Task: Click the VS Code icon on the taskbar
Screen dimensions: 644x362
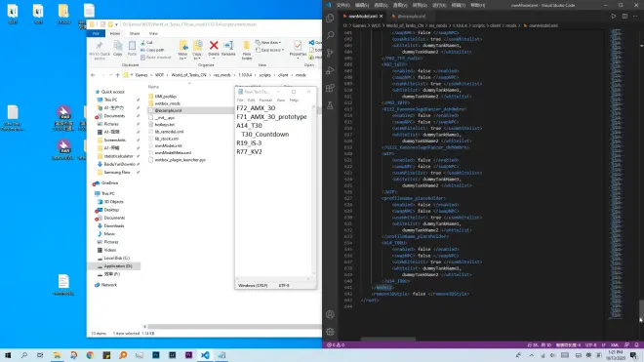Action: pos(205,355)
